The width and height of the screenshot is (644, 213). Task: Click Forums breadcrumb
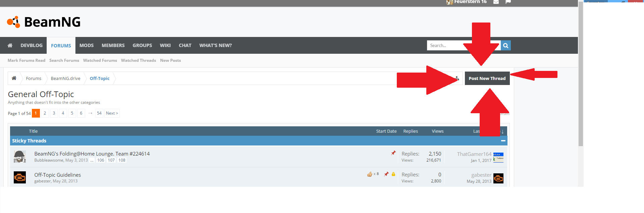[x=34, y=78]
